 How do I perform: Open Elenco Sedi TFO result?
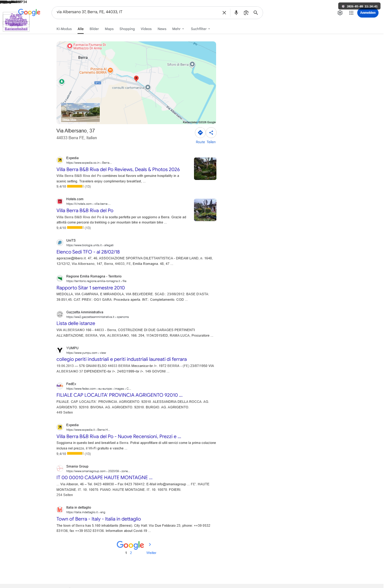click(x=88, y=252)
